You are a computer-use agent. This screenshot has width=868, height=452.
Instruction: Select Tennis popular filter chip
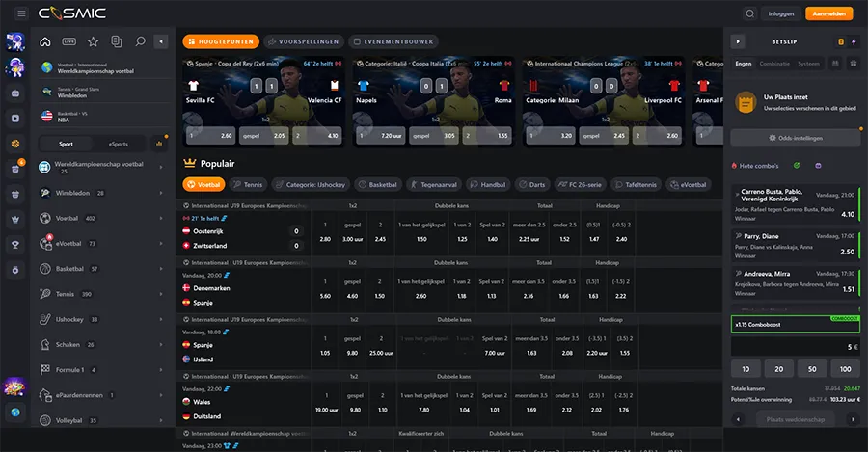point(248,185)
